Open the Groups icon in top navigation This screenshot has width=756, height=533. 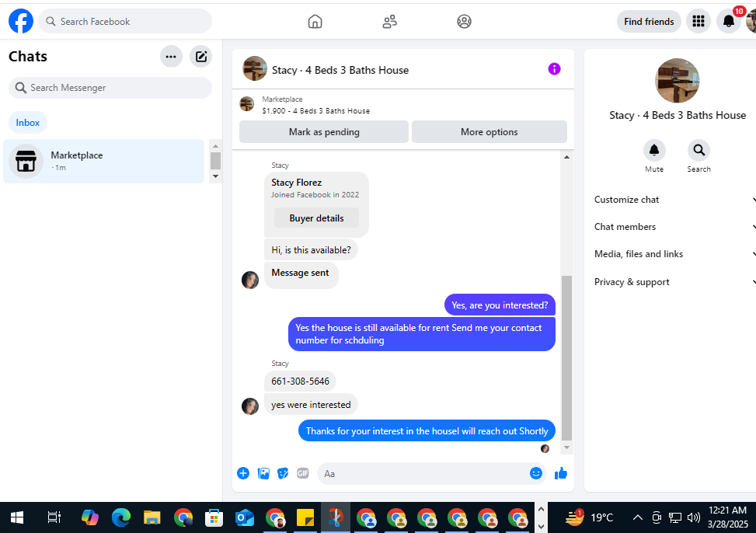[464, 21]
